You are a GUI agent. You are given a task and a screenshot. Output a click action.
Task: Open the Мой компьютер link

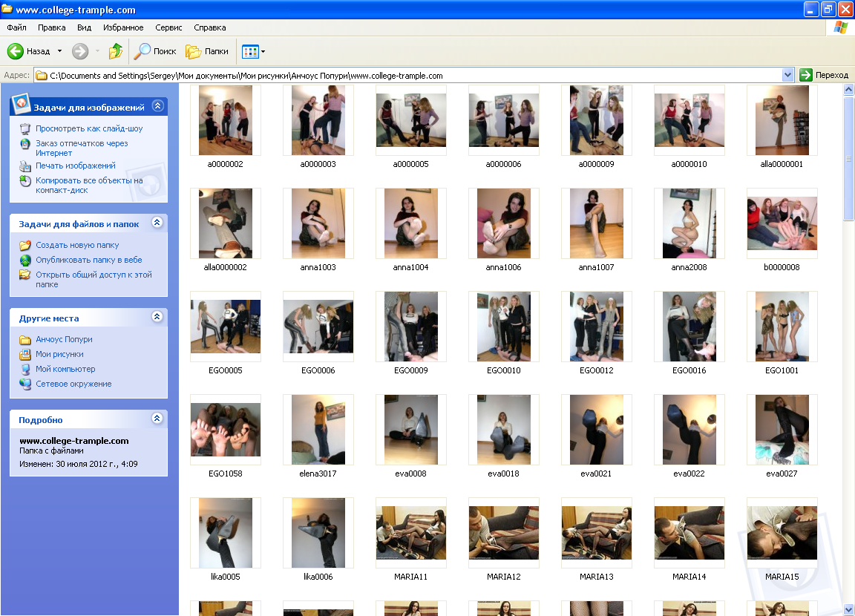65,369
